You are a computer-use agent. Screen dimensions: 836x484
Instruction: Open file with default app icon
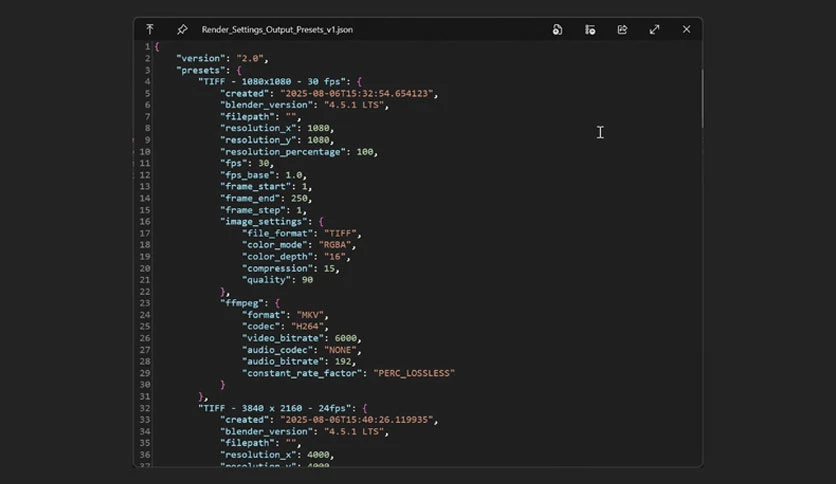557,30
